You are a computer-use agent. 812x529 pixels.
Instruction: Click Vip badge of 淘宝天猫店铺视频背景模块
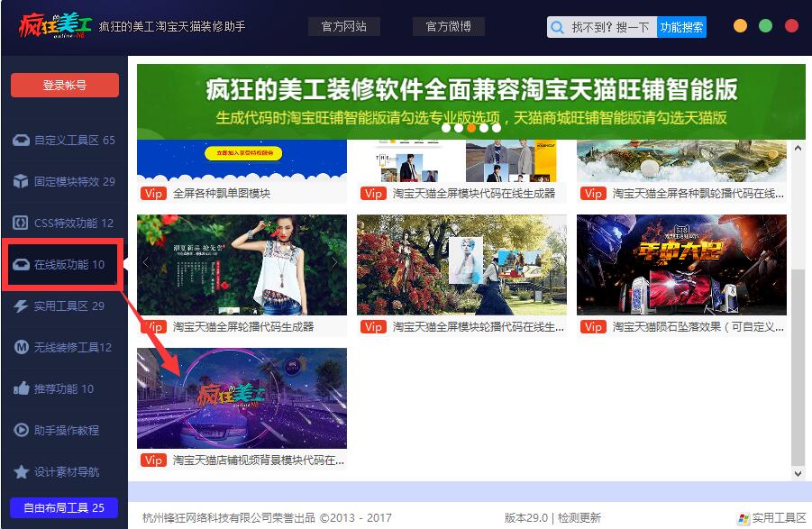[x=153, y=461]
